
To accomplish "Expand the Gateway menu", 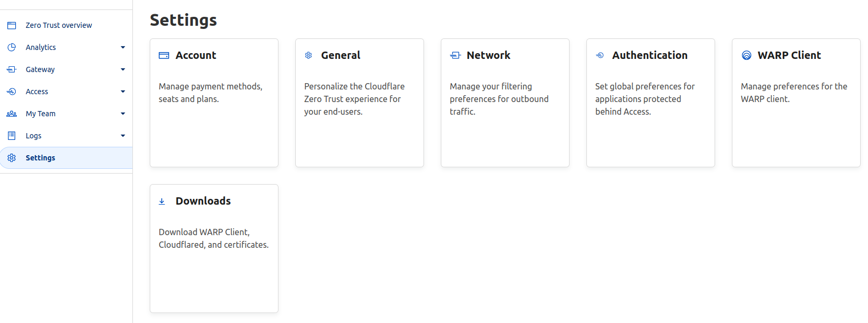I will pyautogui.click(x=123, y=69).
